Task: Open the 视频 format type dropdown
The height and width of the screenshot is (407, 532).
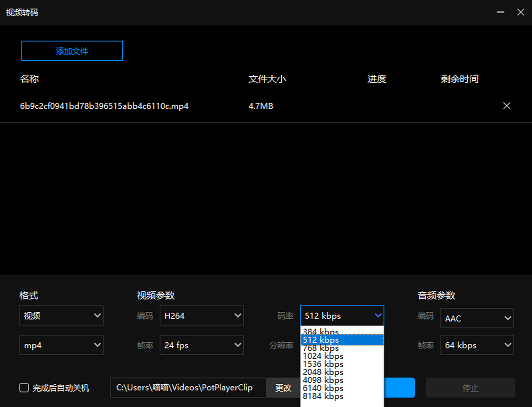Action: 61,316
